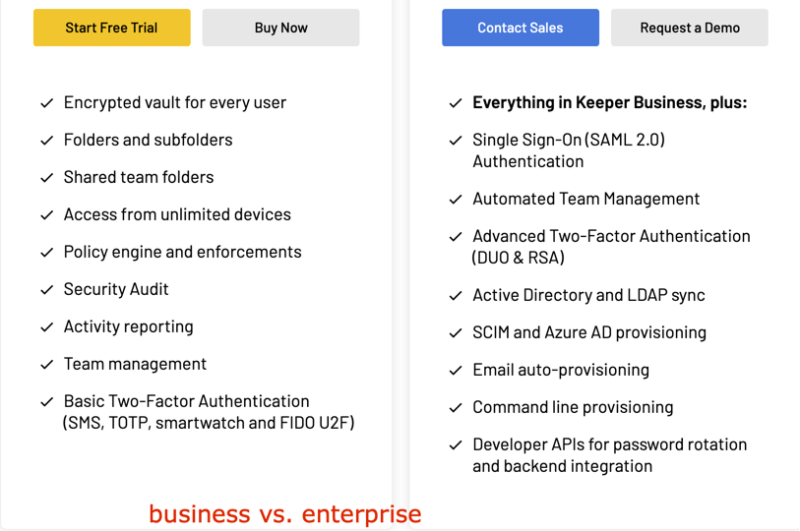This screenshot has height=531, width=800.
Task: Select text 'Active Directory and LDAP sync'
Action: (x=589, y=295)
